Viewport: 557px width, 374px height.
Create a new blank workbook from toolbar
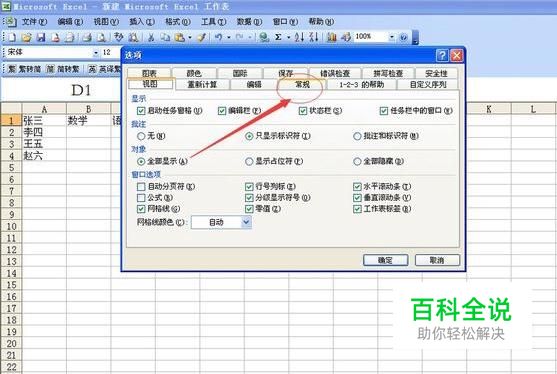pyautogui.click(x=11, y=37)
